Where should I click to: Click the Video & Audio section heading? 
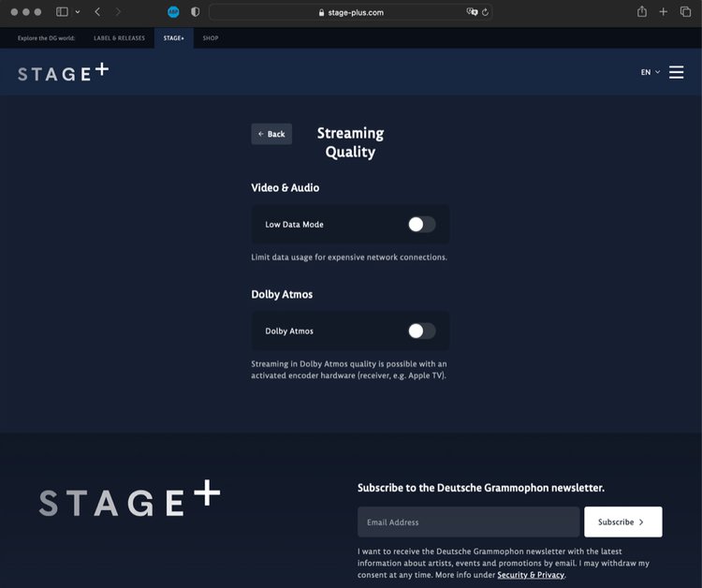(285, 187)
